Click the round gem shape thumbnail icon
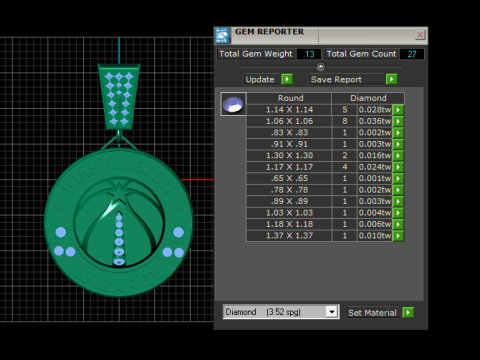This screenshot has height=360, width=480. pyautogui.click(x=233, y=104)
